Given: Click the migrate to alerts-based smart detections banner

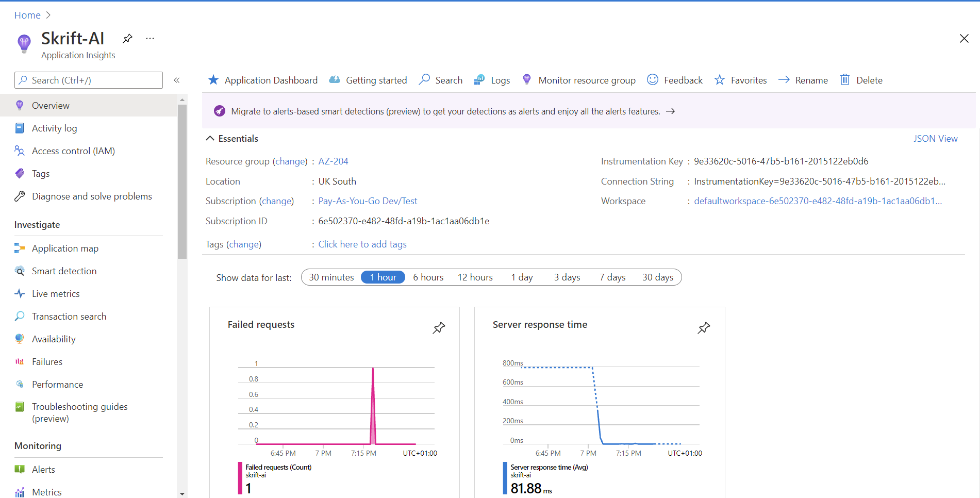Looking at the screenshot, I should coord(589,111).
